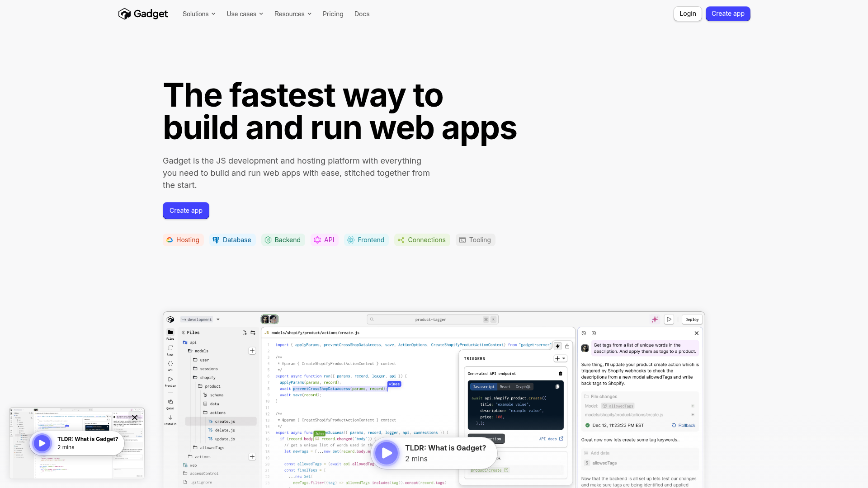Select the Tooling feature chip

coord(475,240)
